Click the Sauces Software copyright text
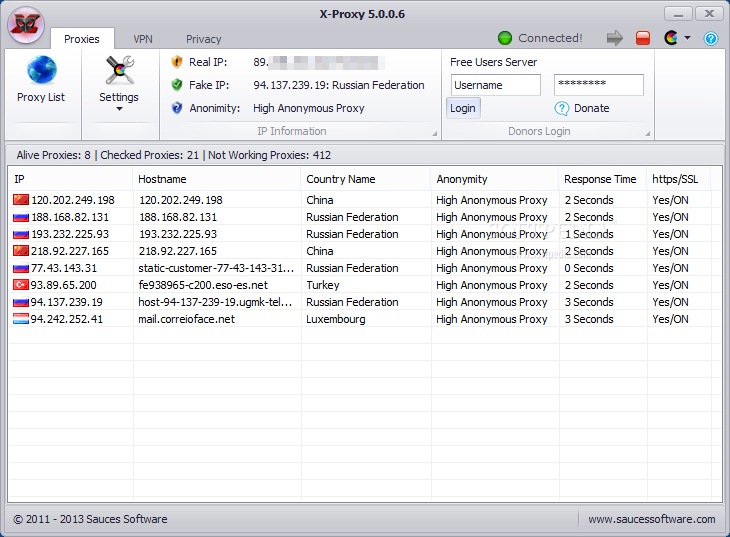Image resolution: width=730 pixels, height=537 pixels. 90,519
